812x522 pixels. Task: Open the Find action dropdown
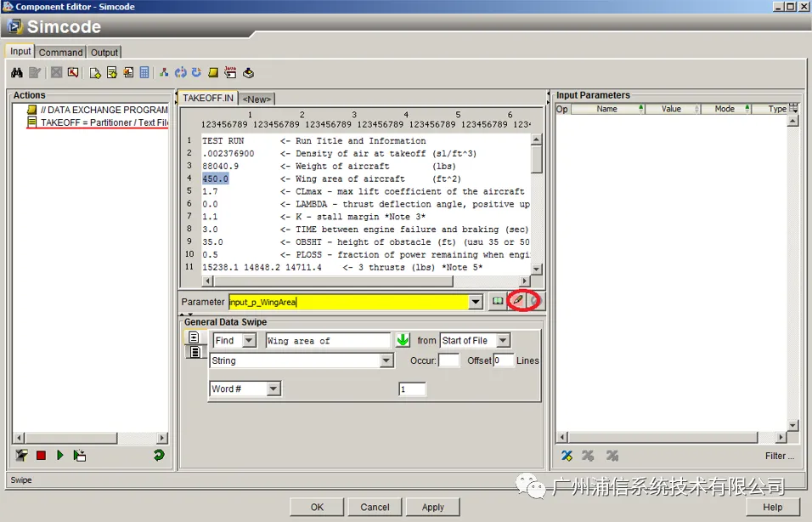point(250,341)
